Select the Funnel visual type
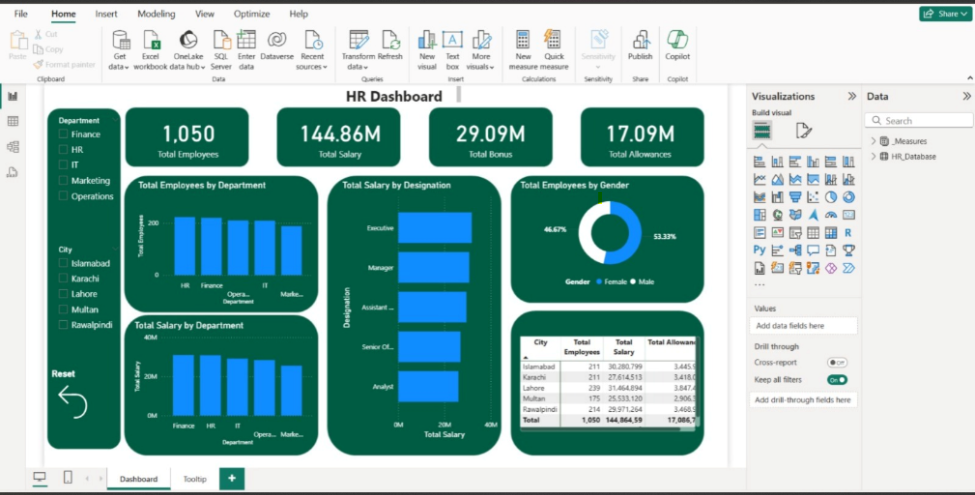This screenshot has height=495, width=975. (x=795, y=197)
